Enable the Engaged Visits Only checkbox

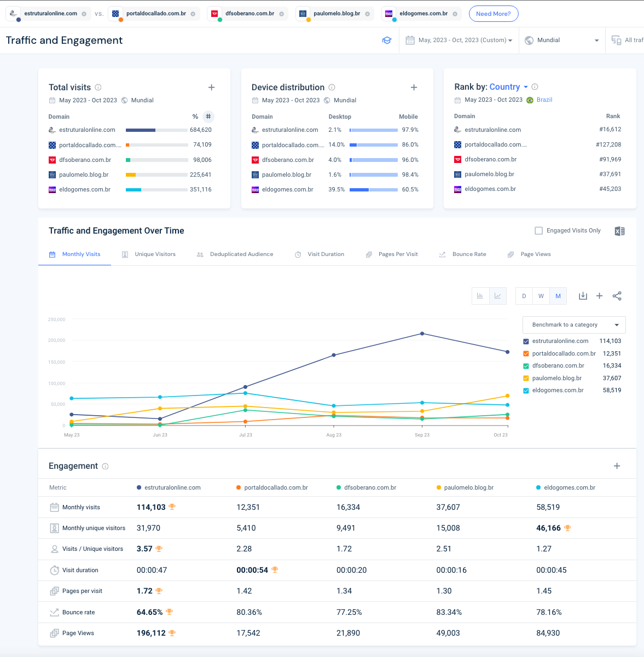tap(538, 231)
